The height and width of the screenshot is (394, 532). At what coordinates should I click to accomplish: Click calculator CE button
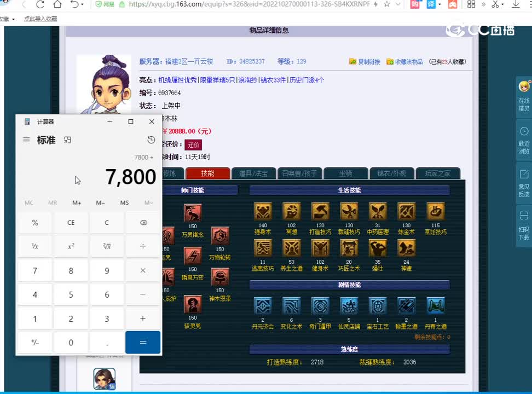71,223
